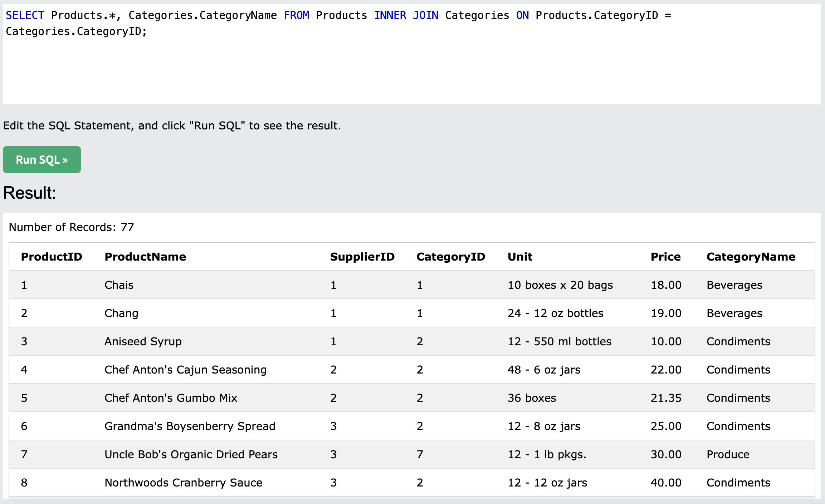Click the ProductID column header
825x504 pixels.
coord(52,257)
